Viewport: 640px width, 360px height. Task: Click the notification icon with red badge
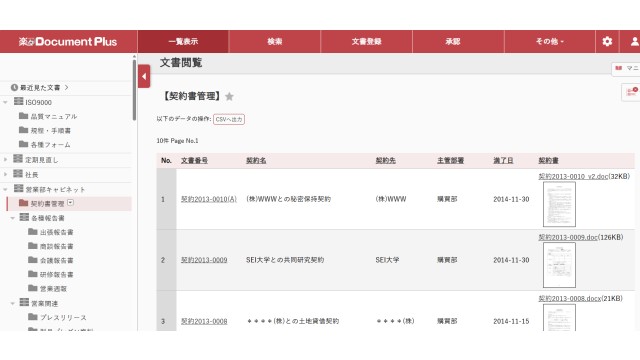631,92
